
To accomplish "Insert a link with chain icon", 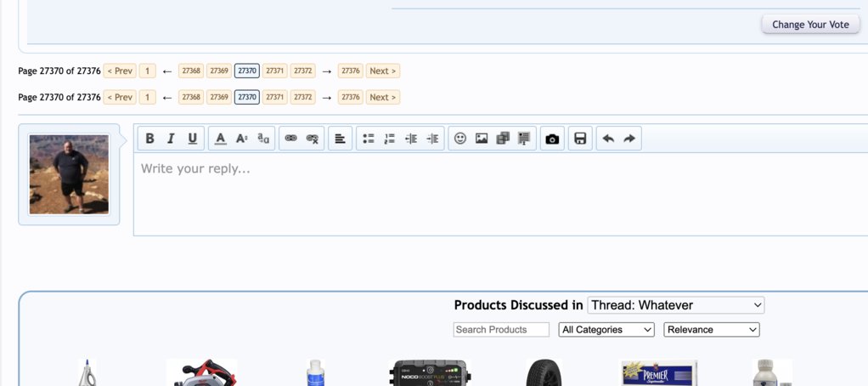I will coord(290,139).
